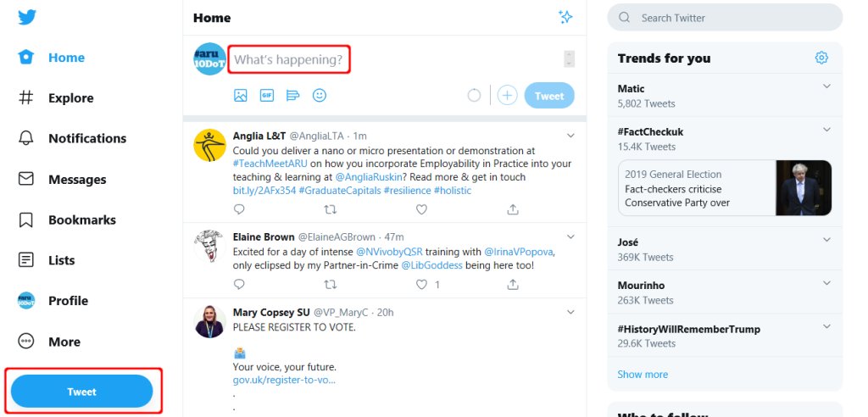Open the #HistoryWillRememberTrump trend
The image size is (868, 417).
(x=688, y=329)
